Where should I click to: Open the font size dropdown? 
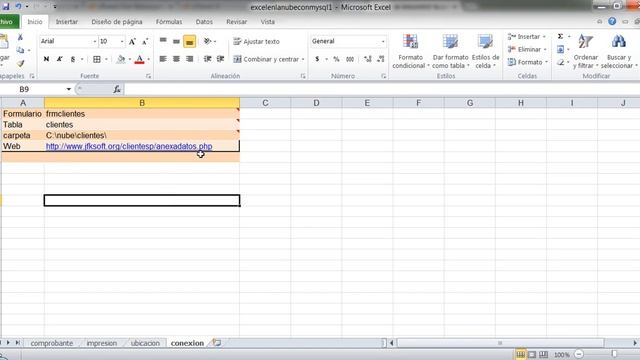point(122,42)
